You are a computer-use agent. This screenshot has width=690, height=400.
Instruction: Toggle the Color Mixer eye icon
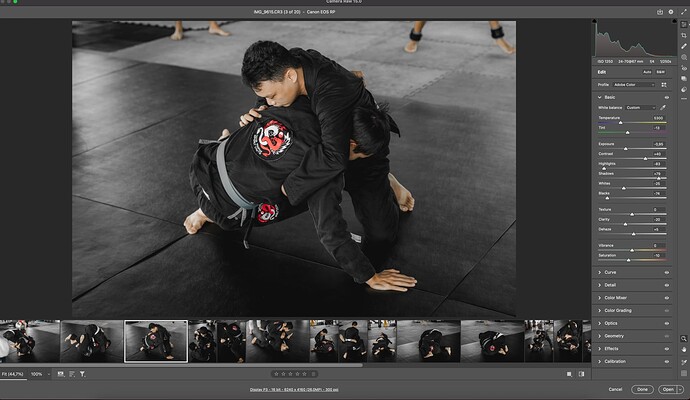[x=667, y=298]
